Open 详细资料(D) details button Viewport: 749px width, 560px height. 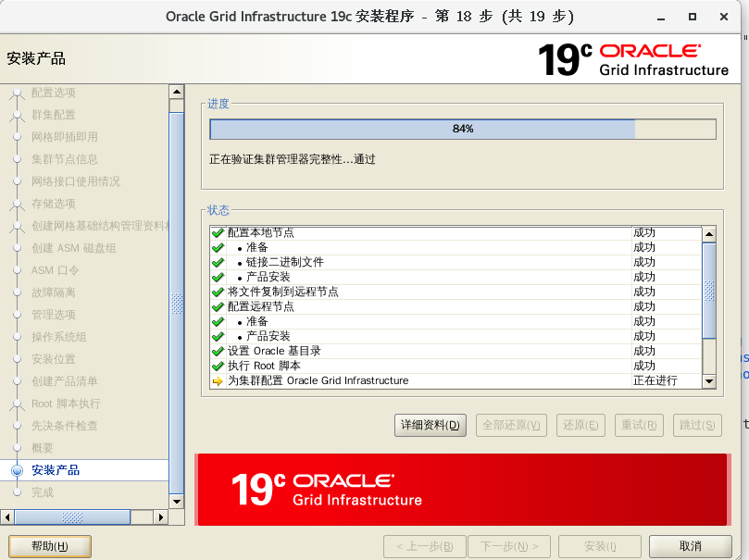coord(431,425)
